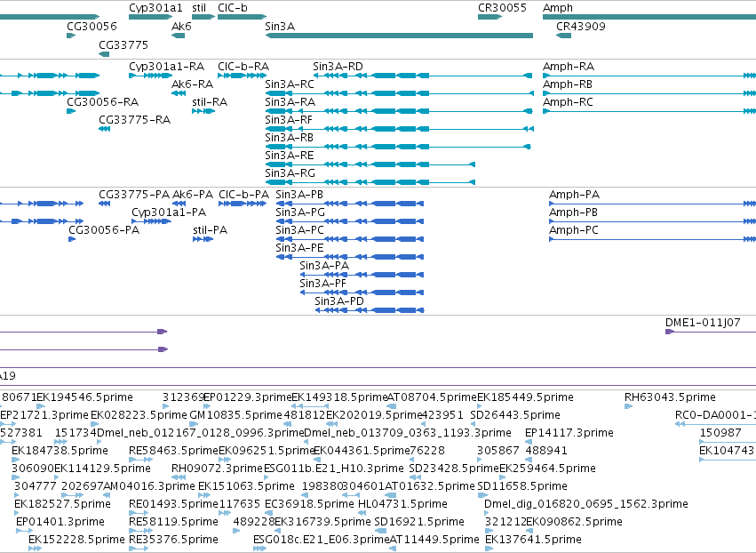
Task: Click the CR30055 gene label
Action: pyautogui.click(x=502, y=8)
